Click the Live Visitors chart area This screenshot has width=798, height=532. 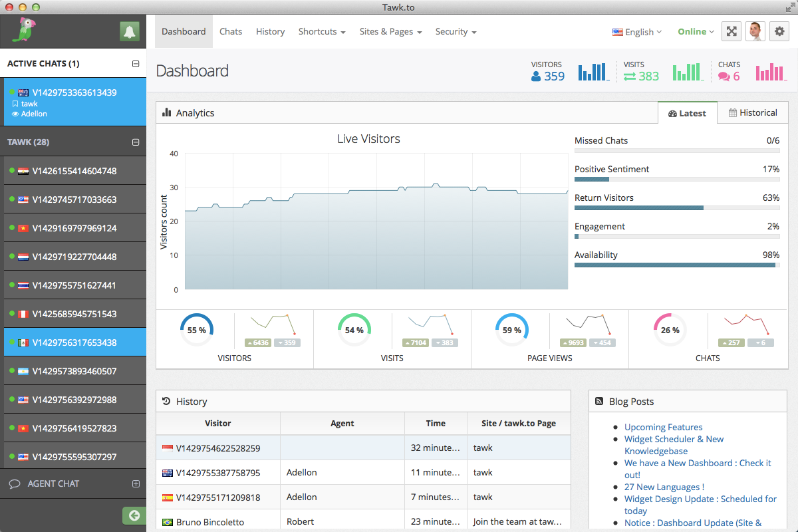(x=376, y=221)
